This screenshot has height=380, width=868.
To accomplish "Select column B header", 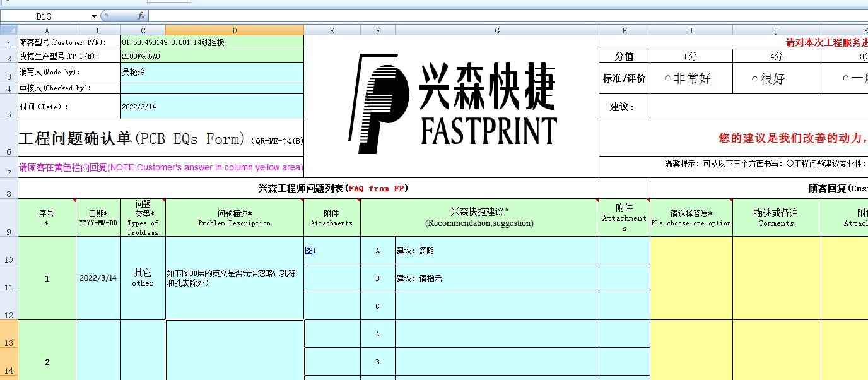I will pos(98,30).
